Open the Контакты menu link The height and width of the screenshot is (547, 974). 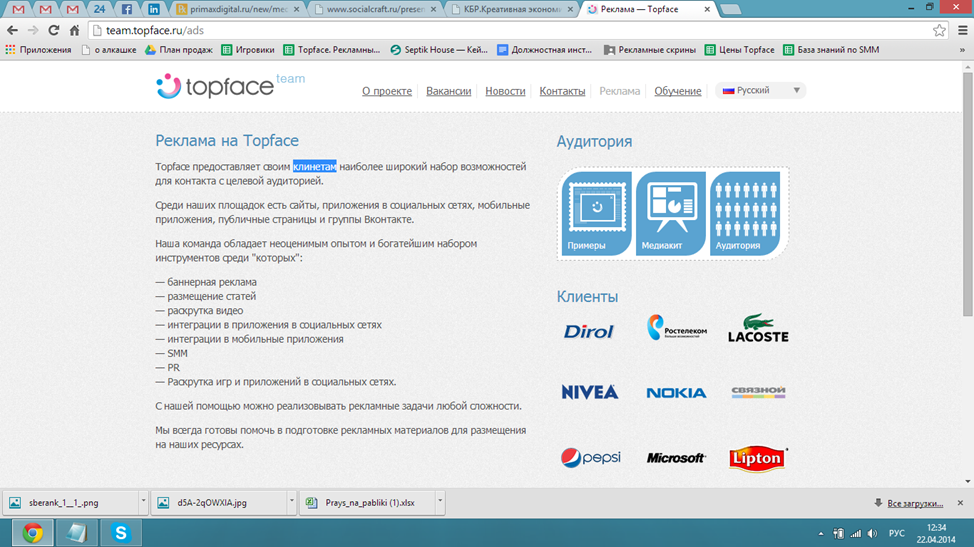[562, 91]
